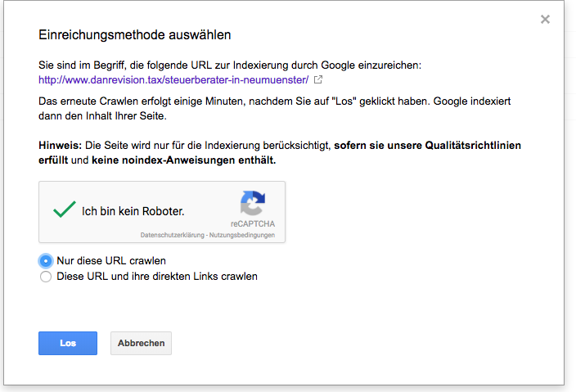
Task: Click the bold "Hinweis:" text
Action: pyautogui.click(x=61, y=145)
